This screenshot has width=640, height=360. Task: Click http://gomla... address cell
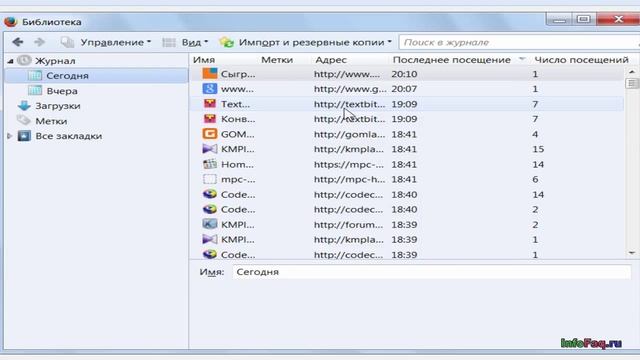tap(349, 134)
